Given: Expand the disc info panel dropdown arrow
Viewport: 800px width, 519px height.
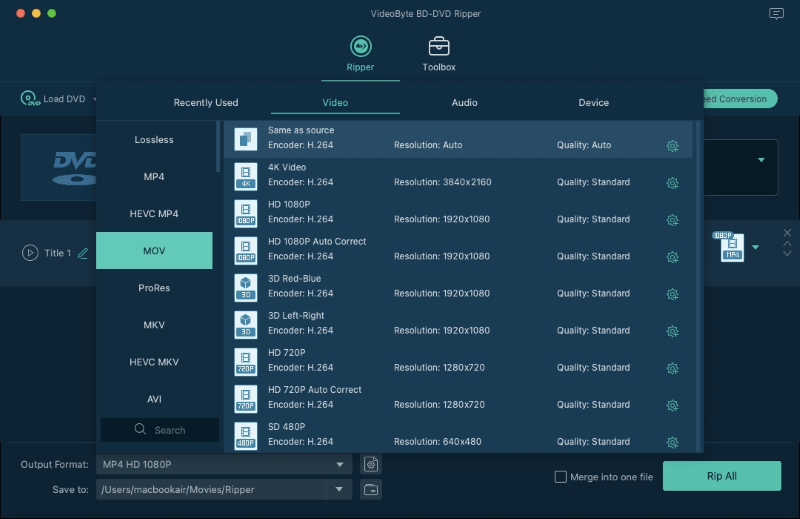Looking at the screenshot, I should pos(761,160).
